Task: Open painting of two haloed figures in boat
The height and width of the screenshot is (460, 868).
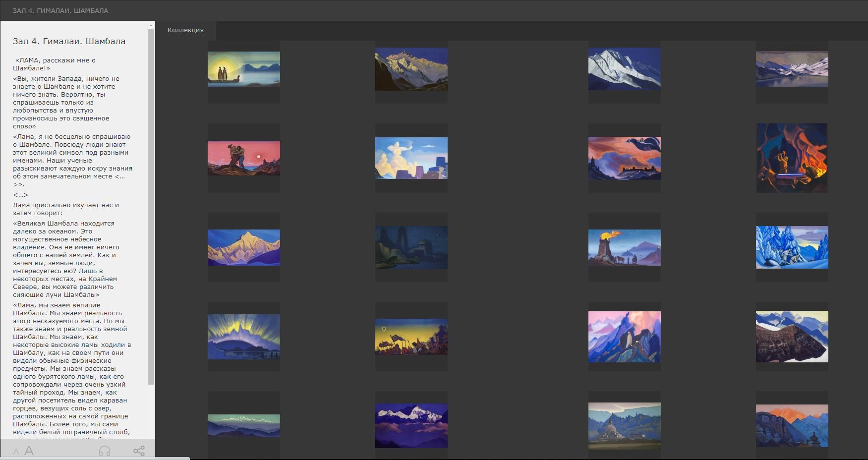Action: coord(243,69)
